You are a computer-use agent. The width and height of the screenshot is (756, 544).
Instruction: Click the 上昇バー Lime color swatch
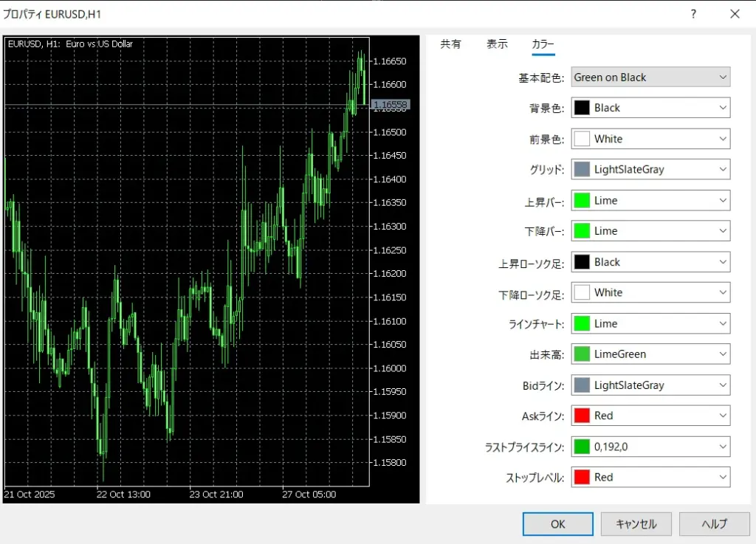coord(583,201)
